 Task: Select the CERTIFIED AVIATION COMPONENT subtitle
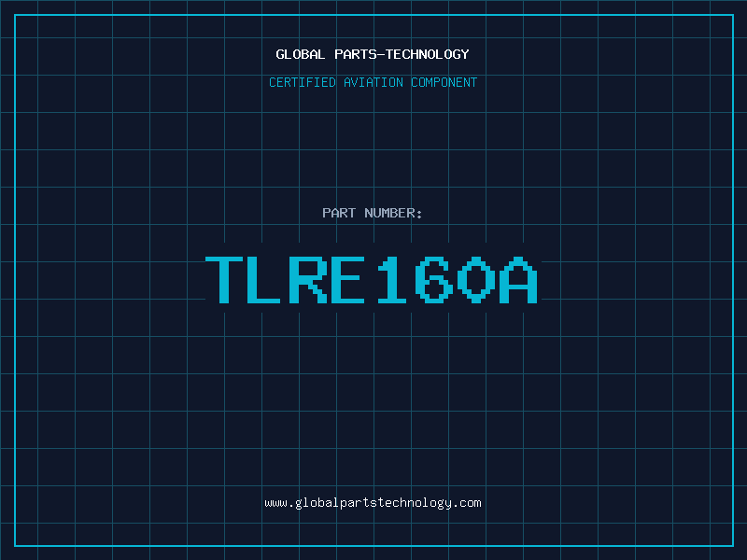click(373, 82)
